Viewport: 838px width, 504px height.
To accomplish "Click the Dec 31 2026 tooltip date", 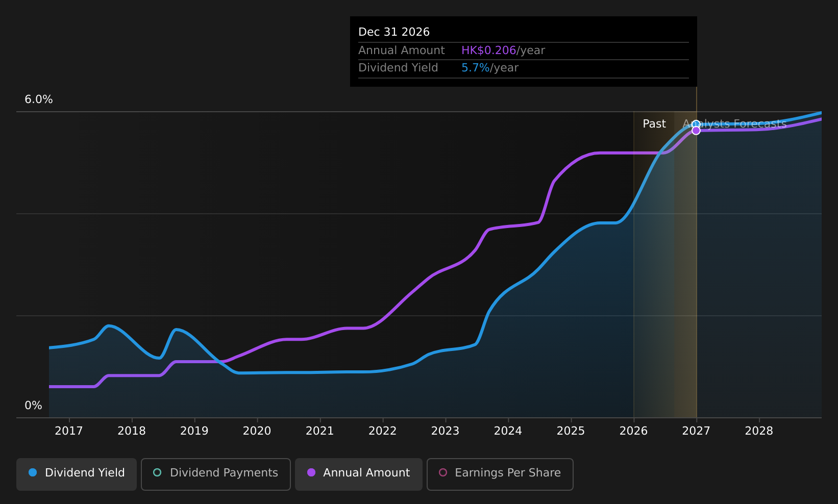I will pos(394,32).
